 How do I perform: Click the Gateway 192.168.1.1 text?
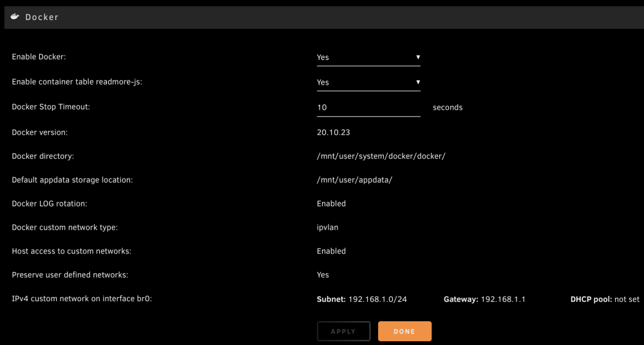[485, 299]
